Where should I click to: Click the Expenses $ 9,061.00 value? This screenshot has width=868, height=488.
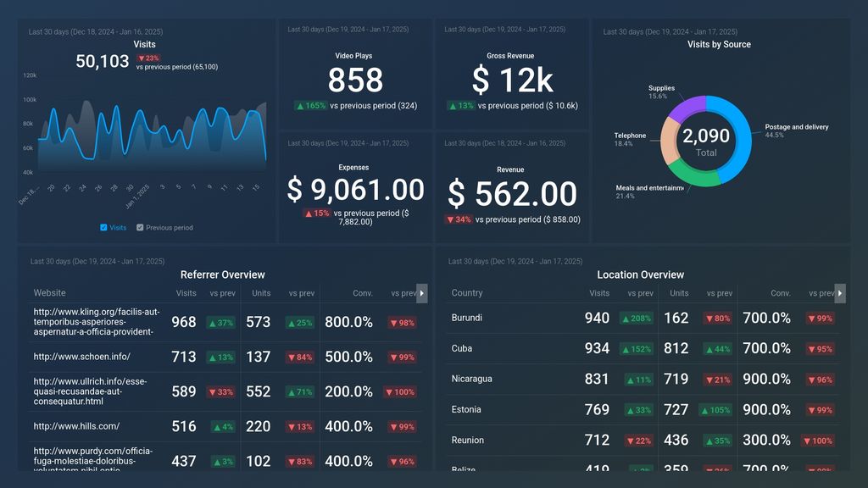pos(355,190)
